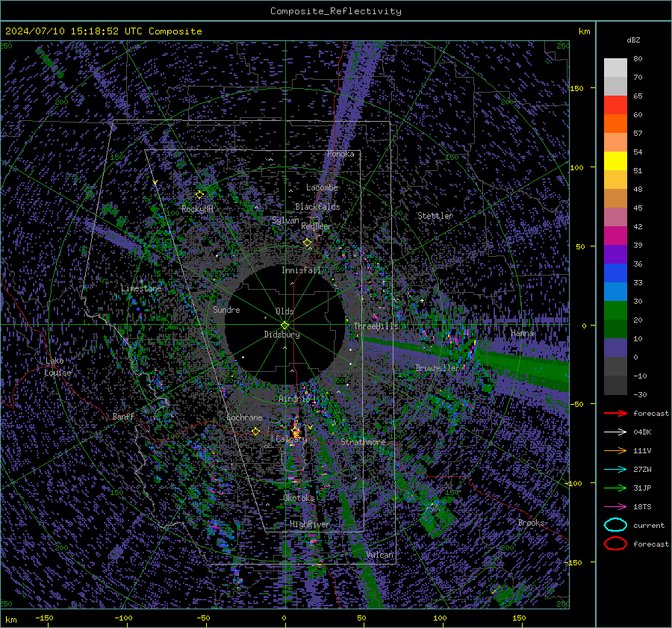Click the Airdrie city label
This screenshot has width=672, height=628.
(x=294, y=399)
